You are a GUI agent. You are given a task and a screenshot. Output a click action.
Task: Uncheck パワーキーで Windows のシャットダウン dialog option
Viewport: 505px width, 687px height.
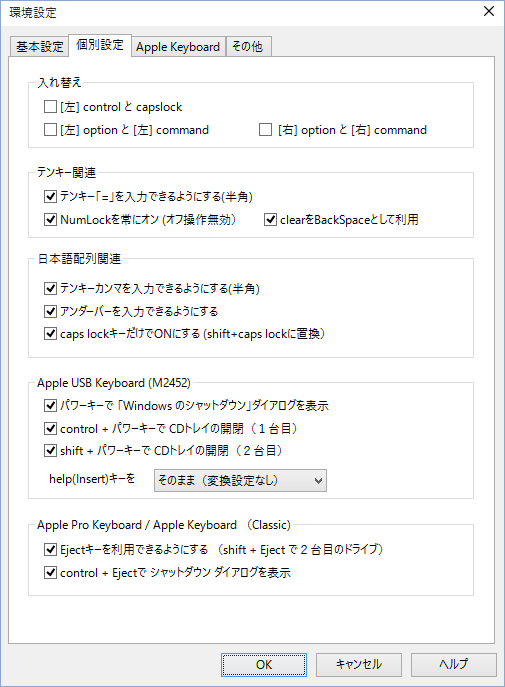pos(50,405)
